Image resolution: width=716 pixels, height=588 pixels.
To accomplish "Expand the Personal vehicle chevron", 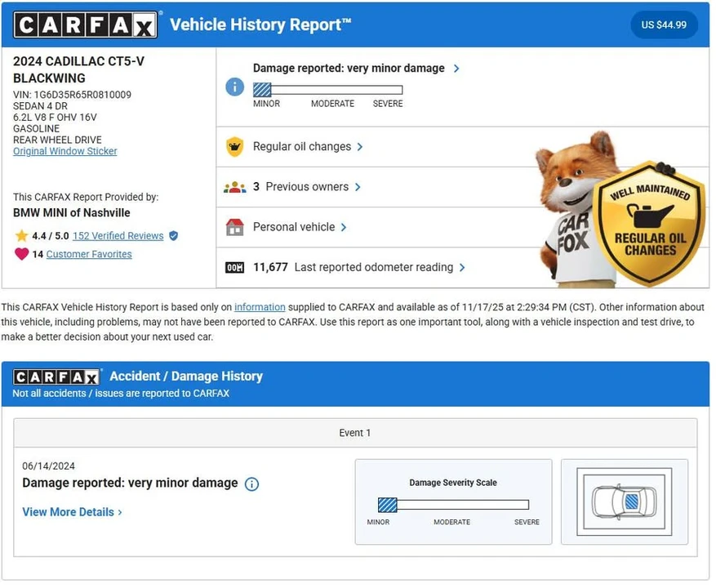I will click(x=345, y=228).
